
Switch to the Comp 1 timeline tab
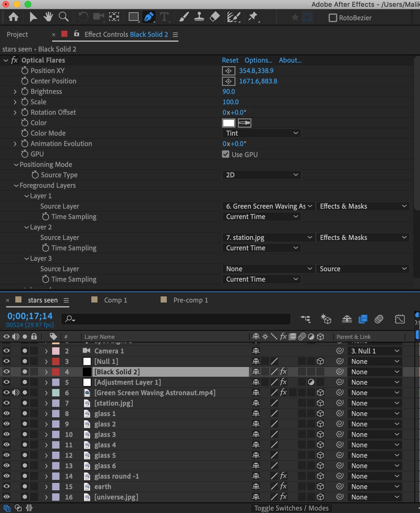tap(116, 300)
